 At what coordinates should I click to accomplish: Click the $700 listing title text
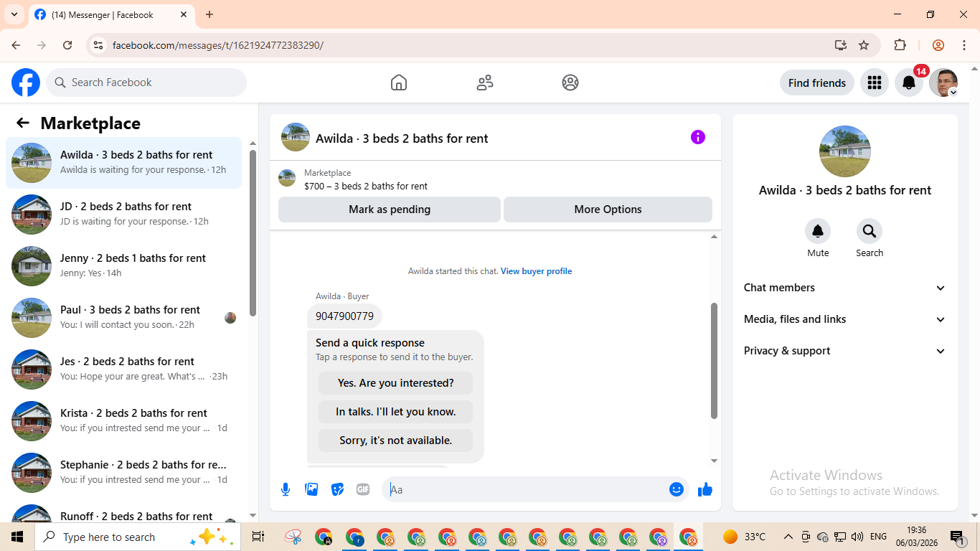[366, 186]
